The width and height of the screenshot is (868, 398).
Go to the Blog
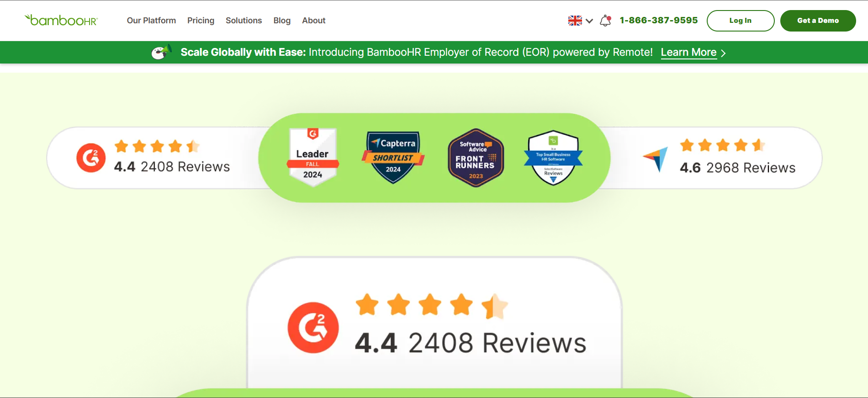tap(282, 21)
